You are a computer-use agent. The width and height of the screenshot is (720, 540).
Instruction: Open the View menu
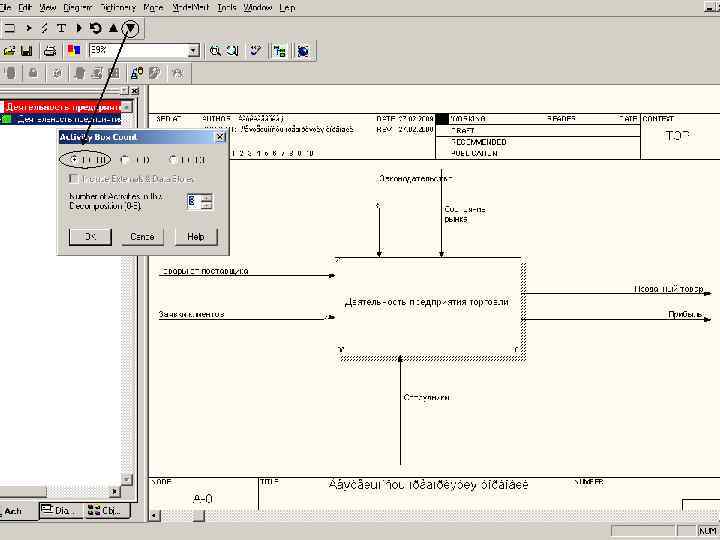[48, 8]
